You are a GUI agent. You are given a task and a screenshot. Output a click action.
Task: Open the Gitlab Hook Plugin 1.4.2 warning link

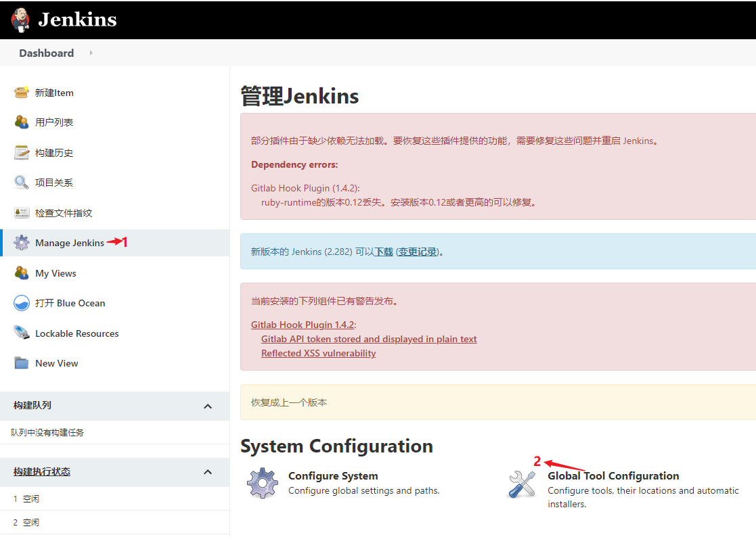pyautogui.click(x=303, y=325)
